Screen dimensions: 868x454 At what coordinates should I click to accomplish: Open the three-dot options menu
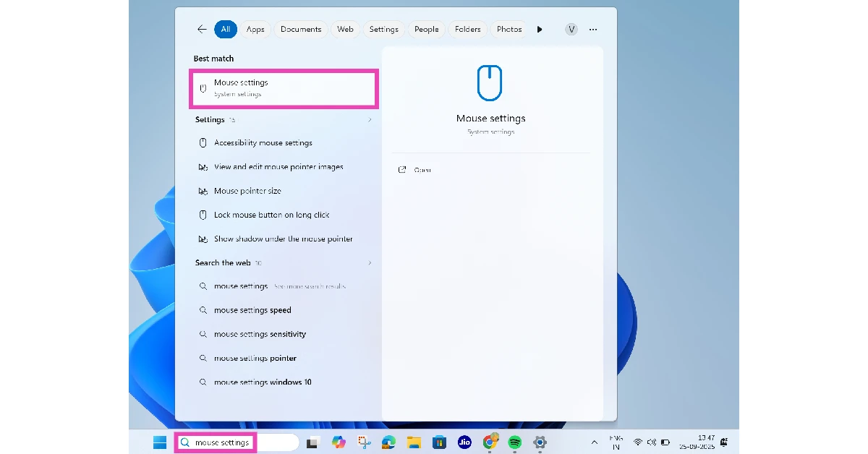tap(593, 29)
